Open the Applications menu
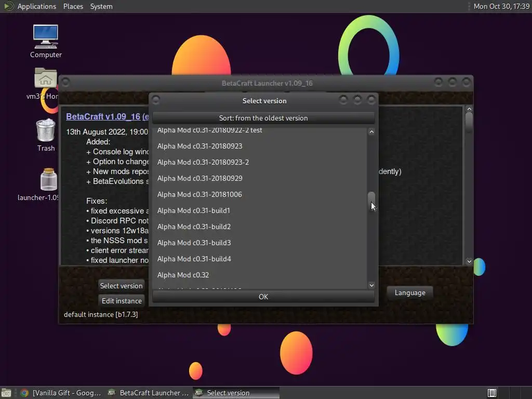 pyautogui.click(x=37, y=6)
